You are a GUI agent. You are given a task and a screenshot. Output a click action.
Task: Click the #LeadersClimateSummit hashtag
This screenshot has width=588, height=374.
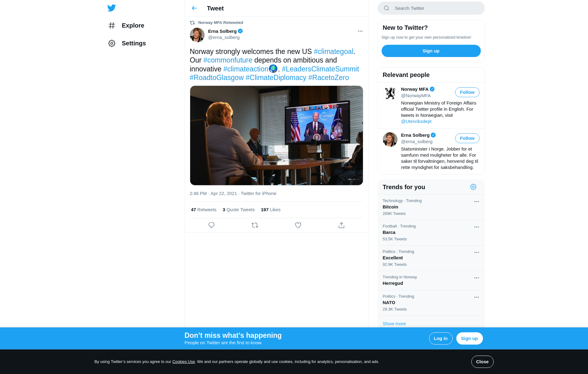click(x=320, y=69)
